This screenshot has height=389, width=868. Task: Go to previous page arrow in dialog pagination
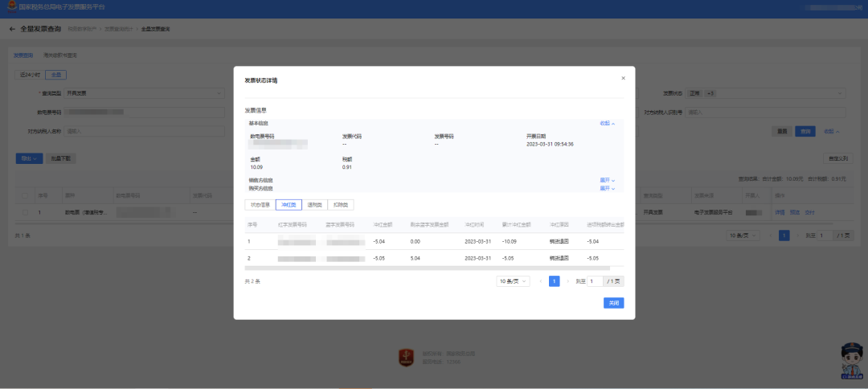click(541, 281)
